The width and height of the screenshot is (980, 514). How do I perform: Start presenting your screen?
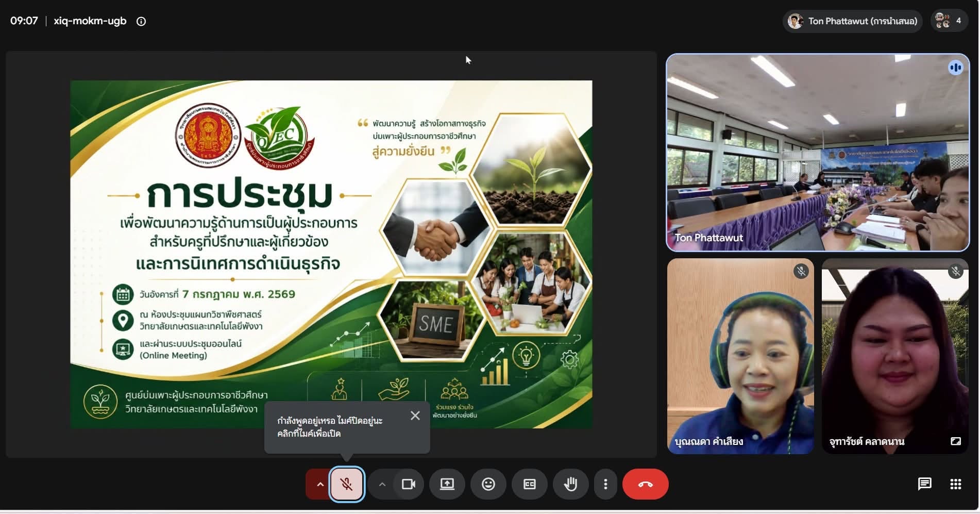point(447,484)
